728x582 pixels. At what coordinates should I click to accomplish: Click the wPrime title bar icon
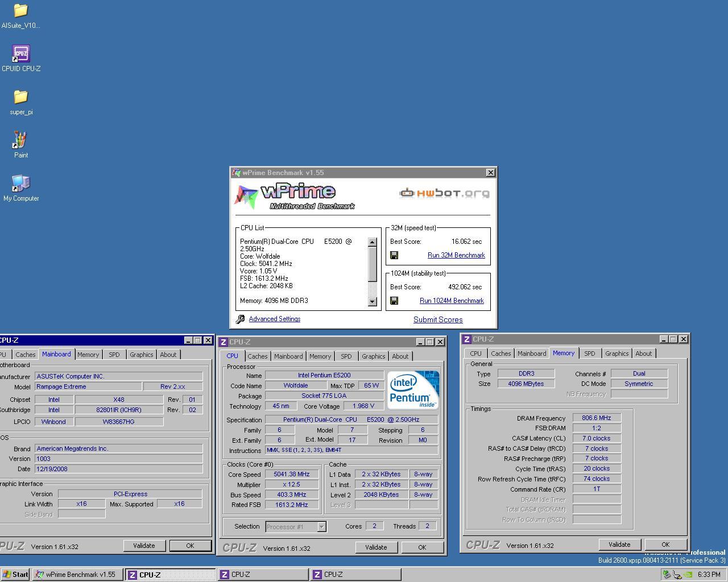(x=237, y=173)
